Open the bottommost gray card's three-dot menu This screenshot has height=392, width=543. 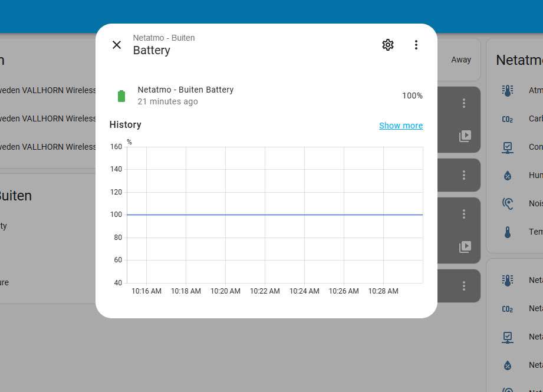point(464,286)
